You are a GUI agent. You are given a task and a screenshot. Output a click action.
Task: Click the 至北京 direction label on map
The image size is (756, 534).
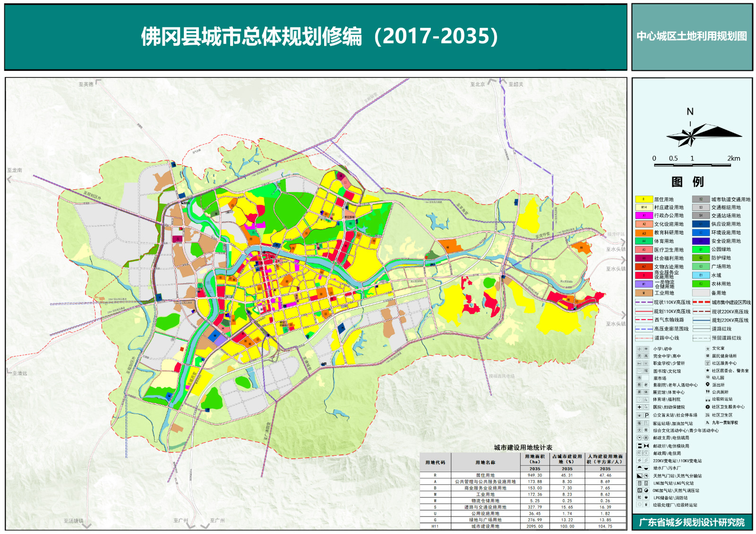click(477, 85)
